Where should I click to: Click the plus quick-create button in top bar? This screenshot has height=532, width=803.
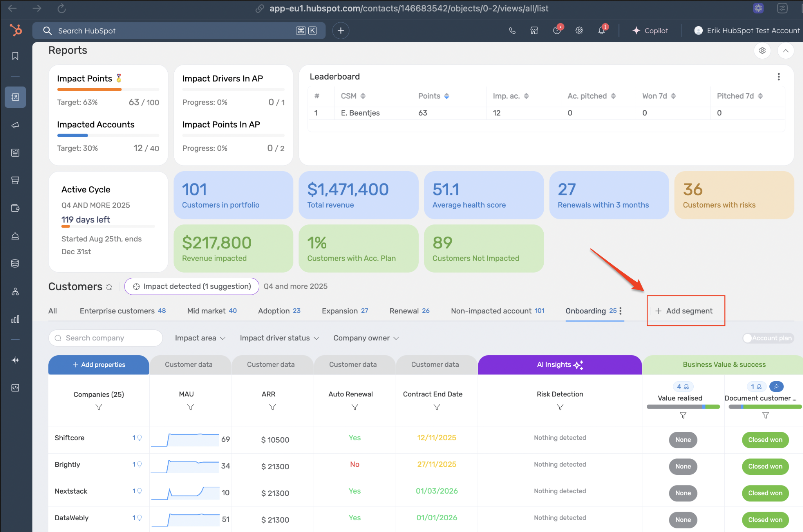pyautogui.click(x=341, y=31)
